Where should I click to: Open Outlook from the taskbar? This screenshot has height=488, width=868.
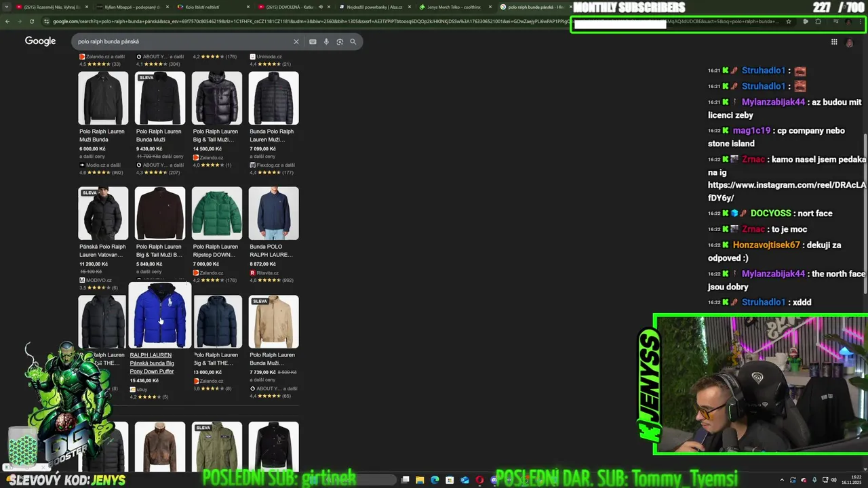coord(465,480)
